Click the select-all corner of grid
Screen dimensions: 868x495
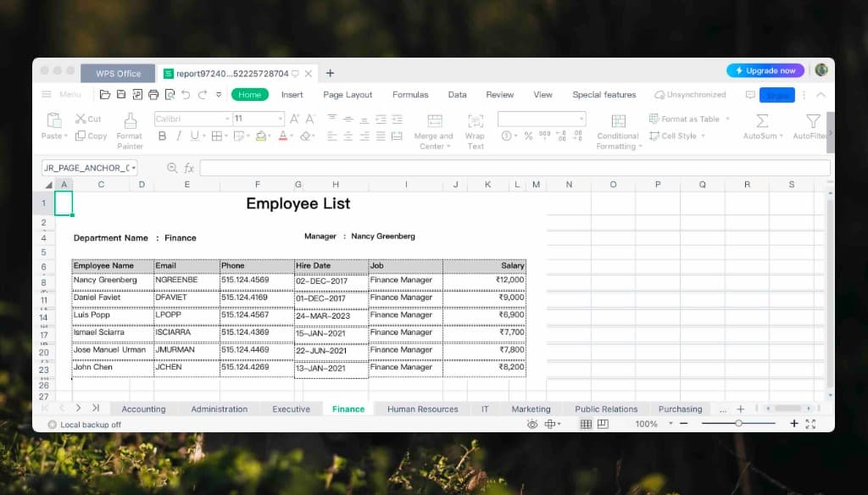coord(48,185)
